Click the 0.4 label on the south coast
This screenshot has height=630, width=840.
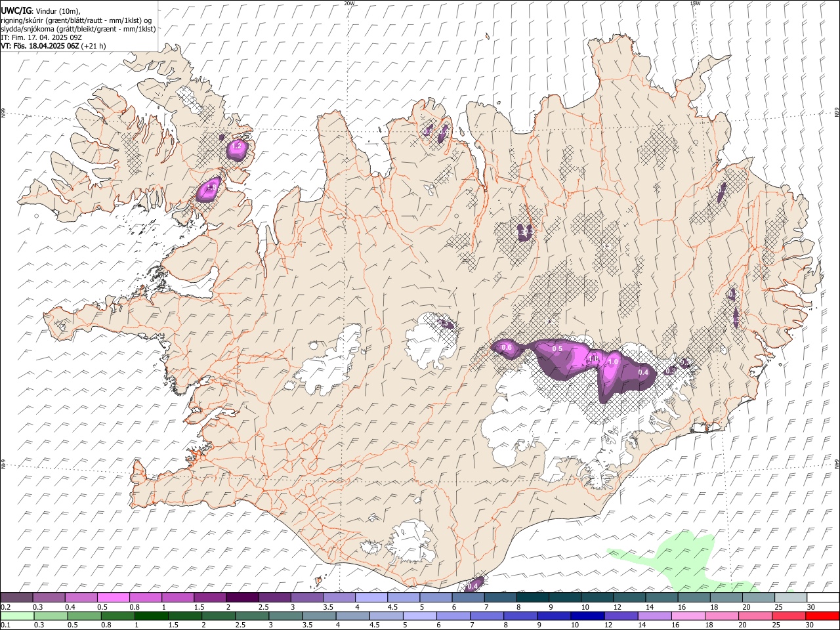[x=473, y=585]
